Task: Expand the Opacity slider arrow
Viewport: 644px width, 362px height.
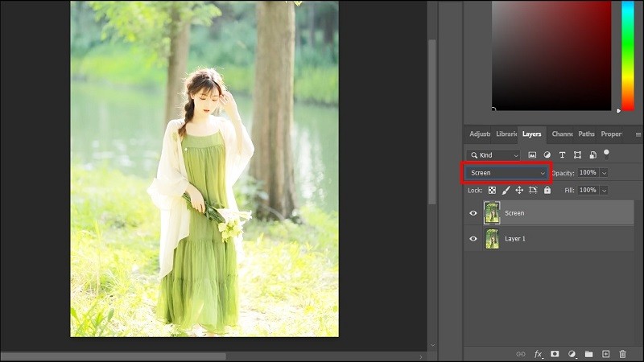Action: coord(604,173)
